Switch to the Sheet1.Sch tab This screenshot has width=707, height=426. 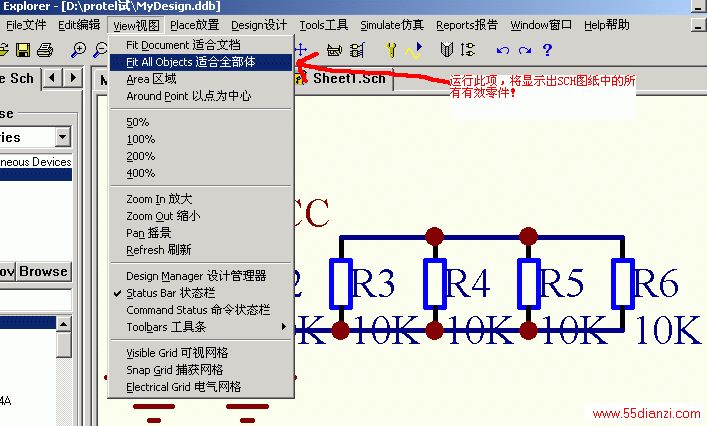(344, 79)
